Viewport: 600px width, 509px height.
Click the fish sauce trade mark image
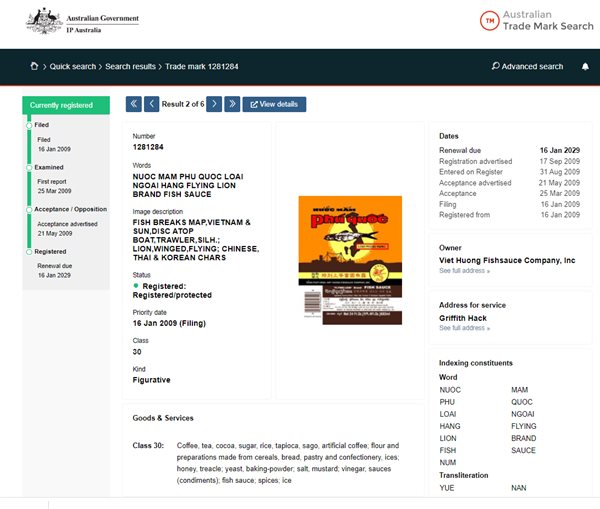350,259
